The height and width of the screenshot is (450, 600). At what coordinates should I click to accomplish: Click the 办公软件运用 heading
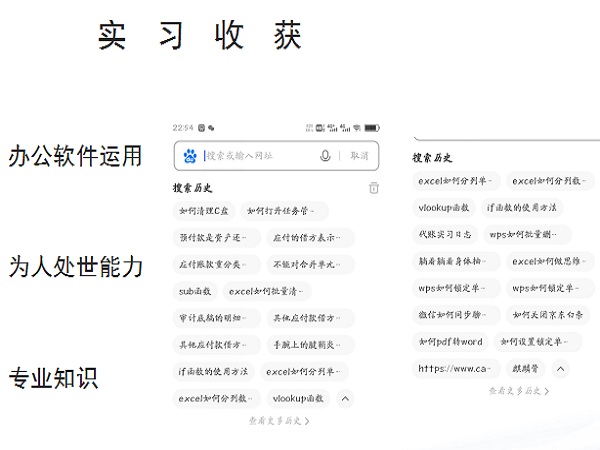point(75,156)
